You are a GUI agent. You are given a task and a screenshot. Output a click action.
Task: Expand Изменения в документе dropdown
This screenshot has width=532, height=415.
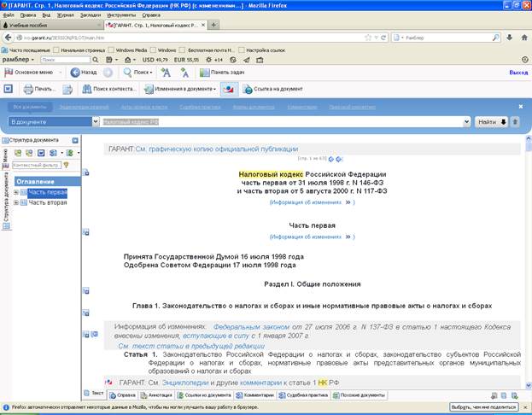(x=180, y=89)
